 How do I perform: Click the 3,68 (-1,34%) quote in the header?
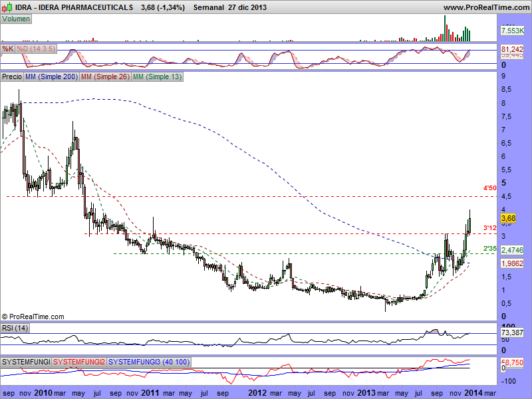163,7
